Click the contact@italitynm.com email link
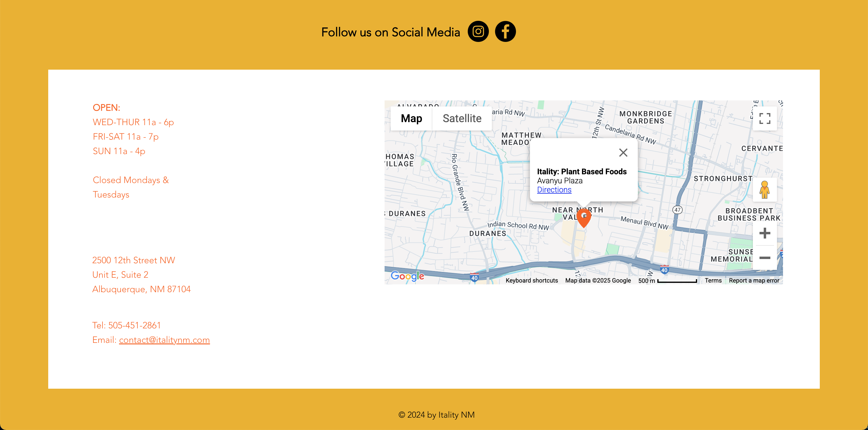868x430 pixels. coord(164,340)
